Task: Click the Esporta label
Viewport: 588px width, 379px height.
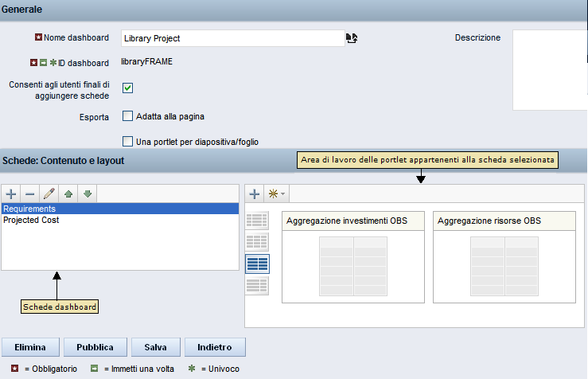Action: tap(94, 117)
